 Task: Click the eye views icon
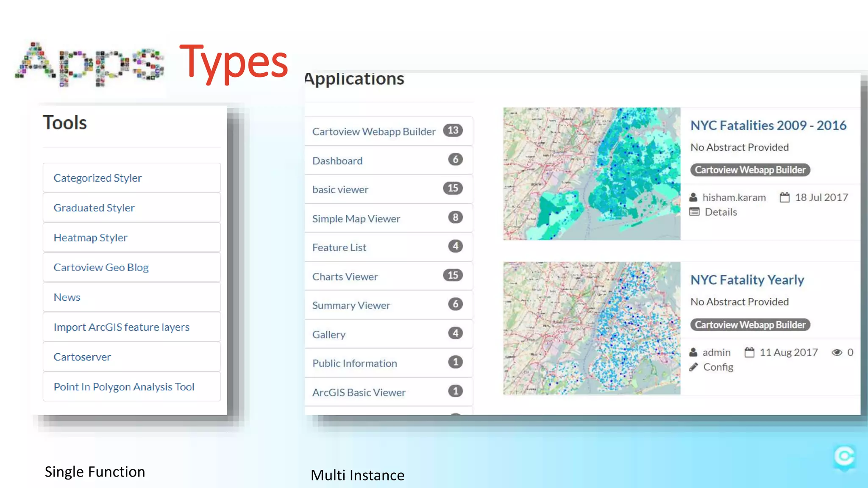(x=837, y=352)
